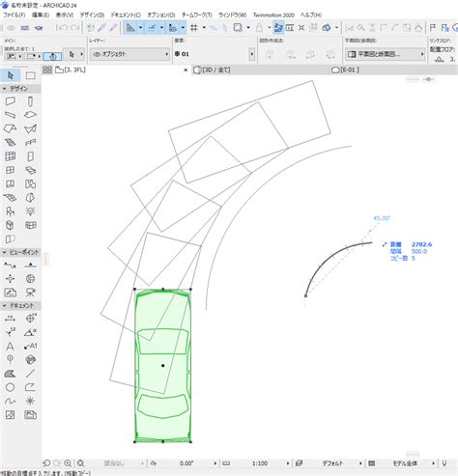Pick the Wall tool in Design section

tap(11, 101)
